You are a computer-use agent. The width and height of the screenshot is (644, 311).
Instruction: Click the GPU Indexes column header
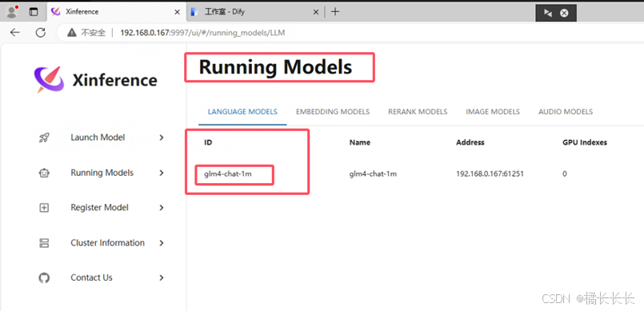tap(585, 143)
